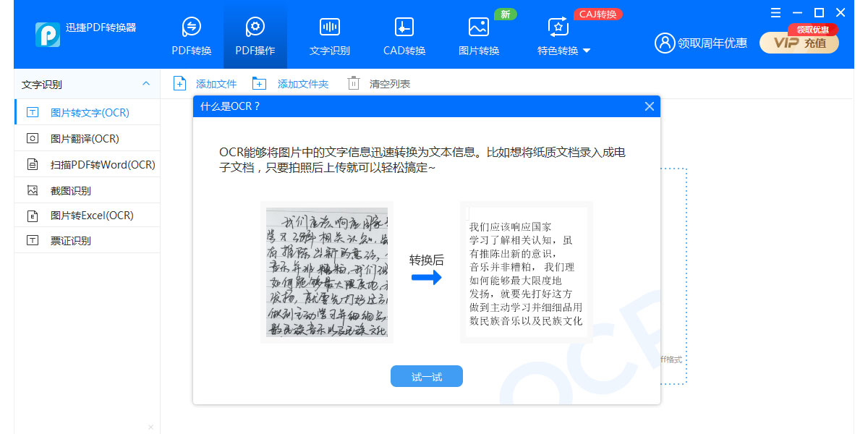Screen dimensions: 868x434
Task: Click the user avatar icon
Action: pos(664,43)
